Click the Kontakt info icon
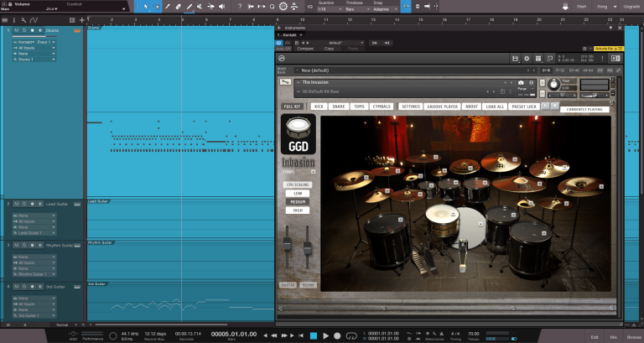 531,82
